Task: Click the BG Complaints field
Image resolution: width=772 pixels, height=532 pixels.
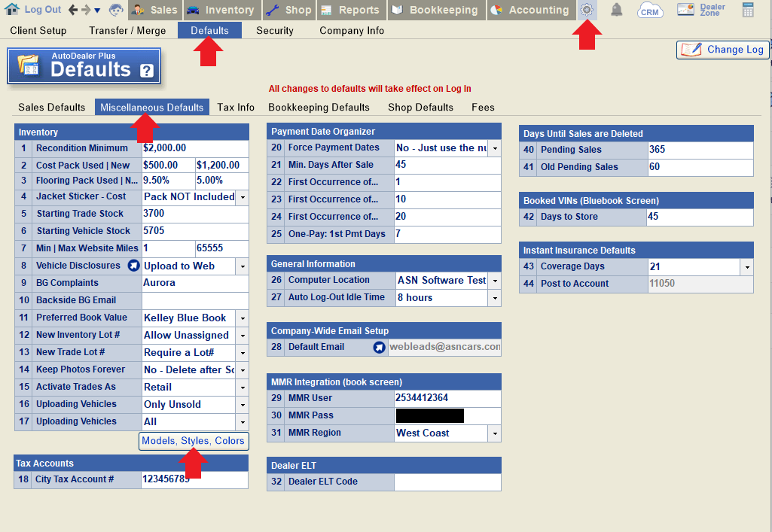Action: point(195,283)
